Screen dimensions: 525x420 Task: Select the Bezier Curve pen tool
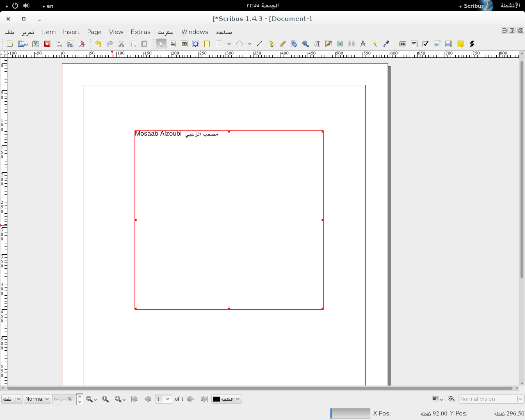coord(271,44)
